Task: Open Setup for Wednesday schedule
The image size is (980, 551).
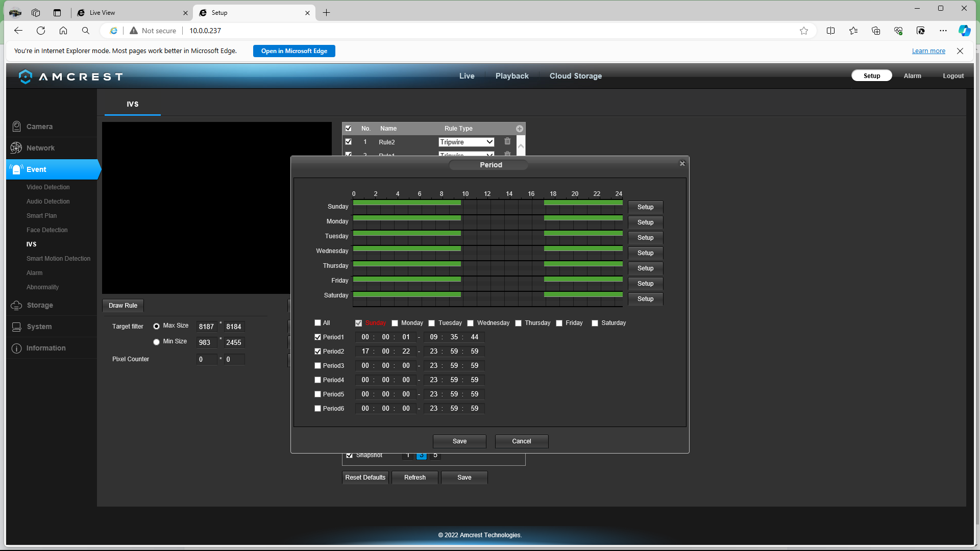Action: tap(645, 253)
